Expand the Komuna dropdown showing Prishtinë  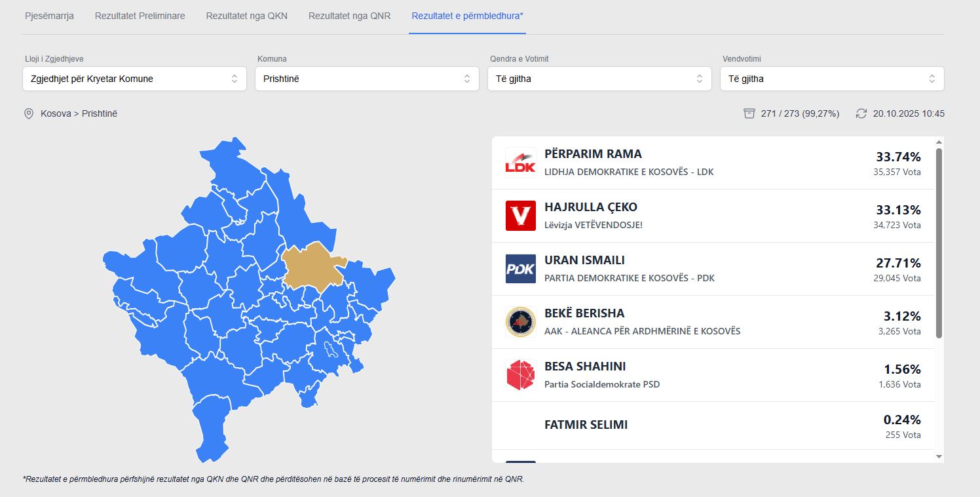(367, 79)
